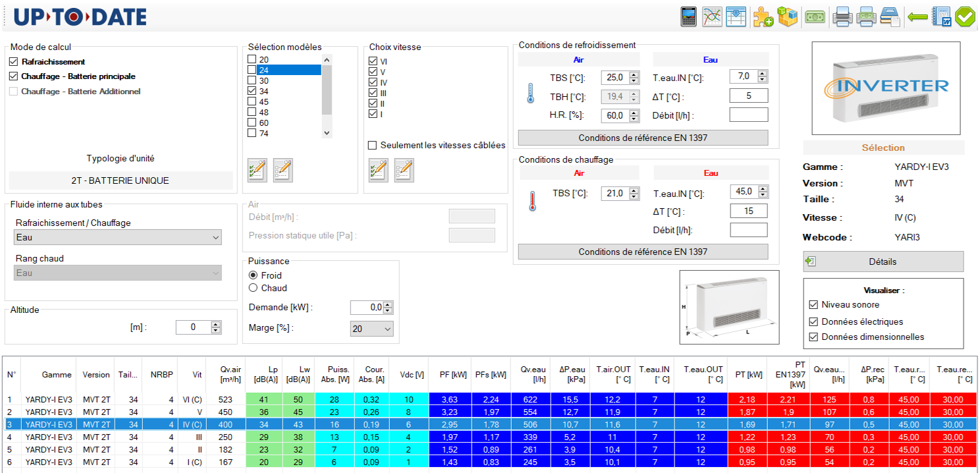Image resolution: width=980 pixels, height=473 pixels.
Task: Click cooling 'Conditions de référence EN 1397' button
Action: (x=643, y=138)
